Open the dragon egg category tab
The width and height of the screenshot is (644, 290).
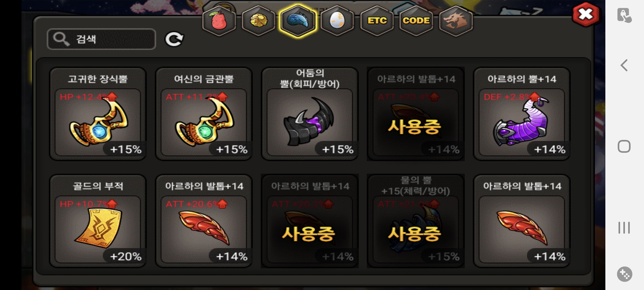pos(337,21)
